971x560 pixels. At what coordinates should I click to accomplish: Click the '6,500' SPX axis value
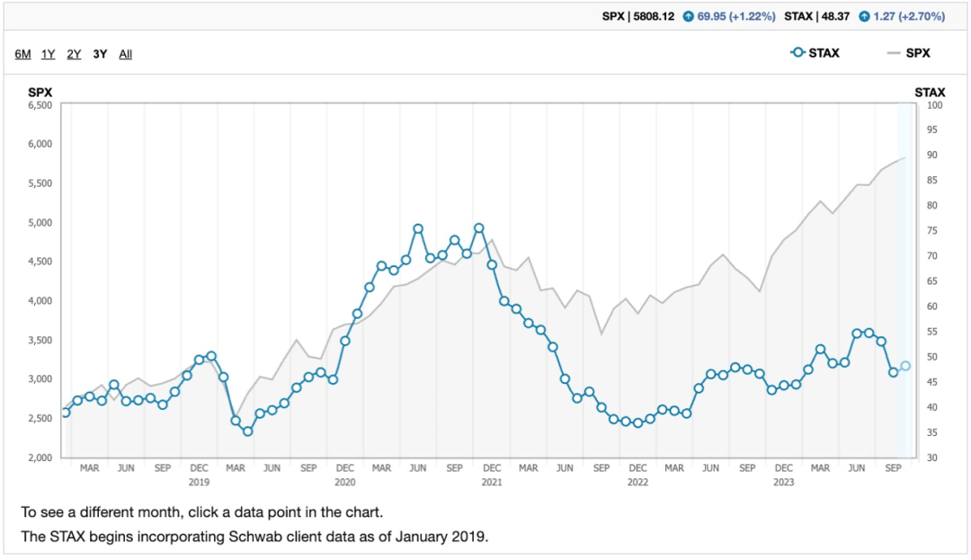[40, 105]
